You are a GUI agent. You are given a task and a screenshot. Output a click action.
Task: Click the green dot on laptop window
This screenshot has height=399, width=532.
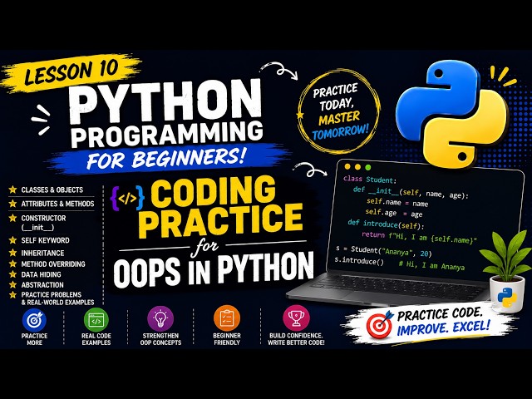coord(368,167)
